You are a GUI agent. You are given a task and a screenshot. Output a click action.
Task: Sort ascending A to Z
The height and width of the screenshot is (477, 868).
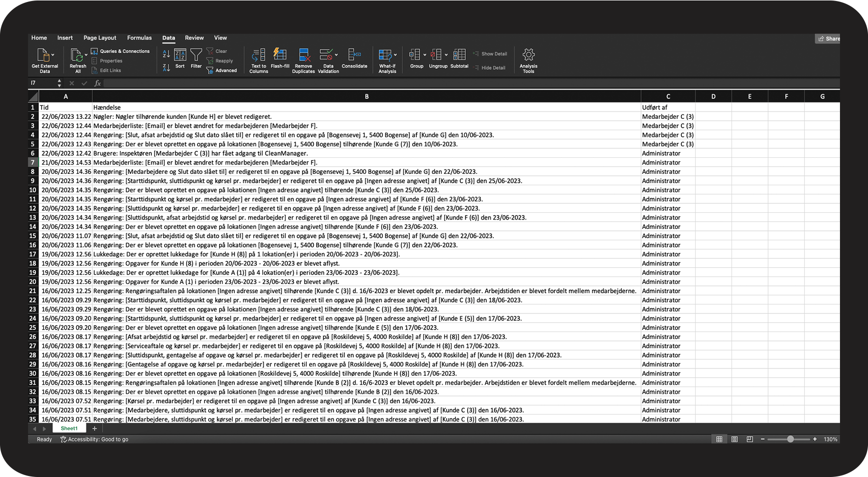(x=166, y=54)
